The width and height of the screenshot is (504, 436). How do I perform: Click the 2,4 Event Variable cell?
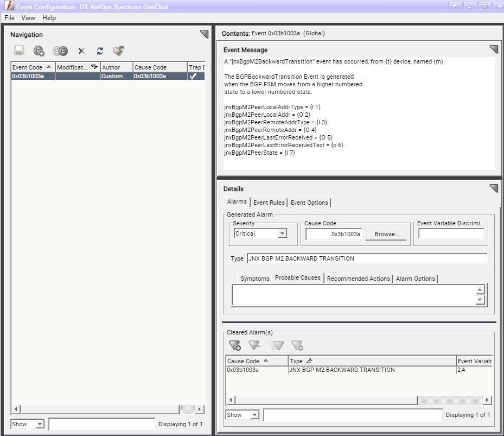474,370
